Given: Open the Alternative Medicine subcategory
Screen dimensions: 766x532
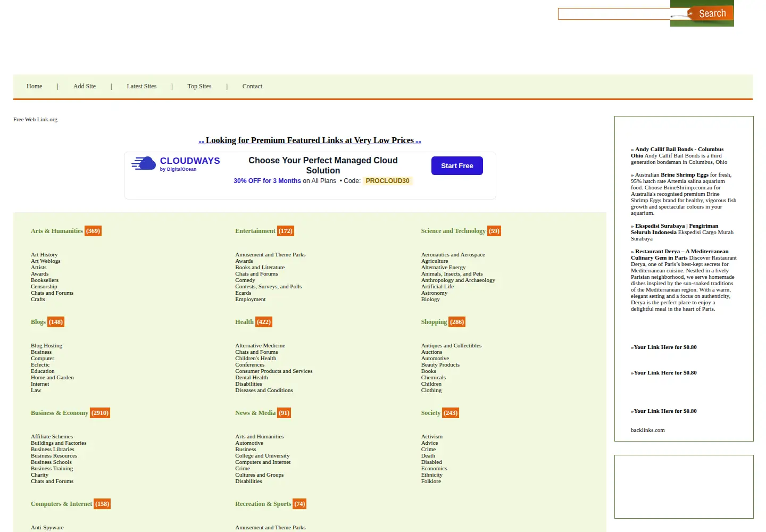Looking at the screenshot, I should (260, 346).
